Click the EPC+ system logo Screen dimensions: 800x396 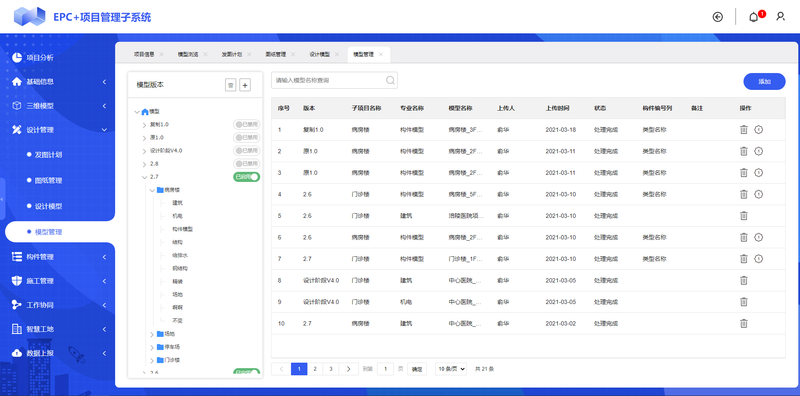click(x=30, y=17)
